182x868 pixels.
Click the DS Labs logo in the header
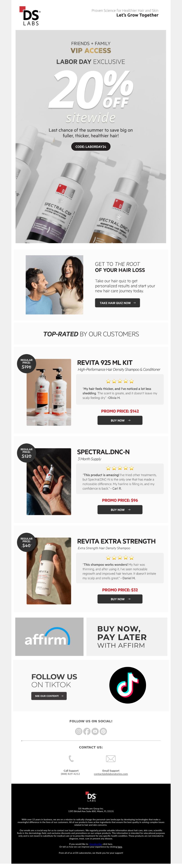tap(30, 16)
